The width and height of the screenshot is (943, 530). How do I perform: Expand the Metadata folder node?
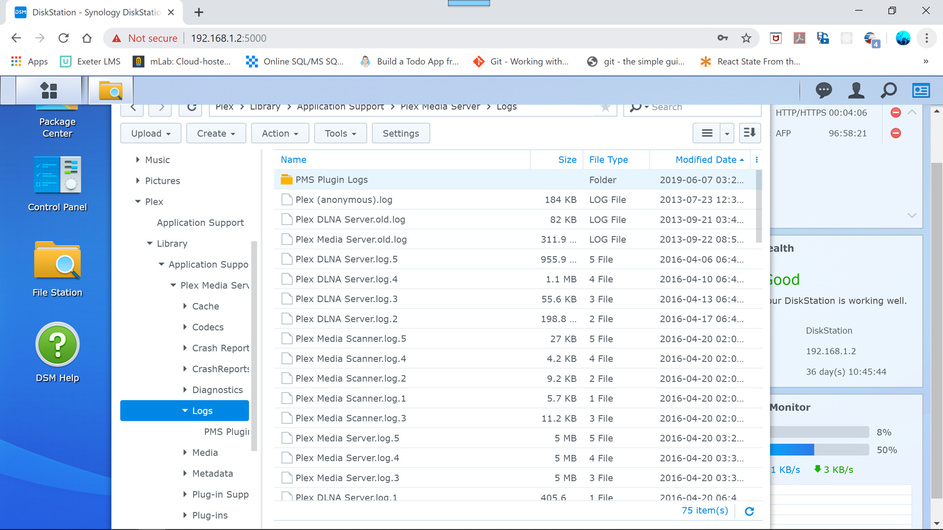click(185, 473)
